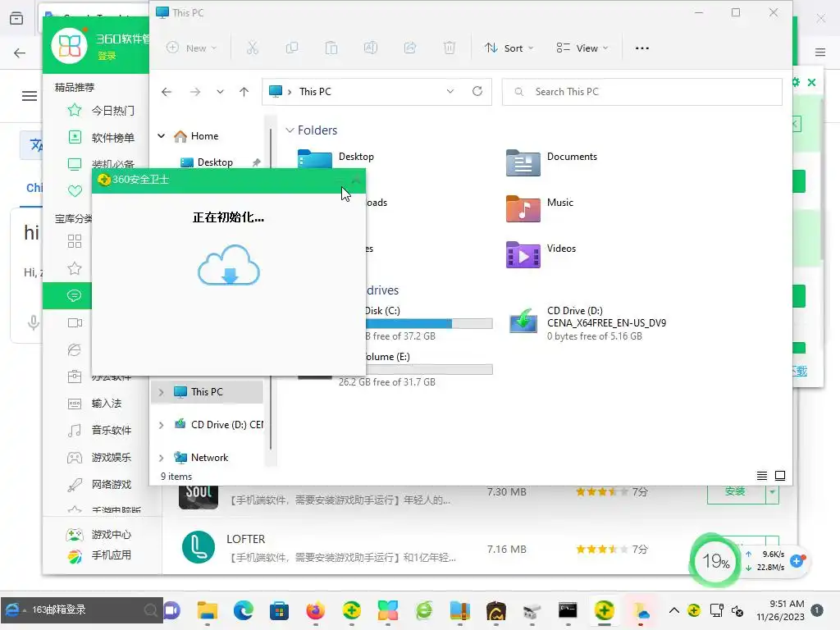Select 软件榜单 in 360 sidebar
This screenshot has height=630, width=840.
[102, 138]
